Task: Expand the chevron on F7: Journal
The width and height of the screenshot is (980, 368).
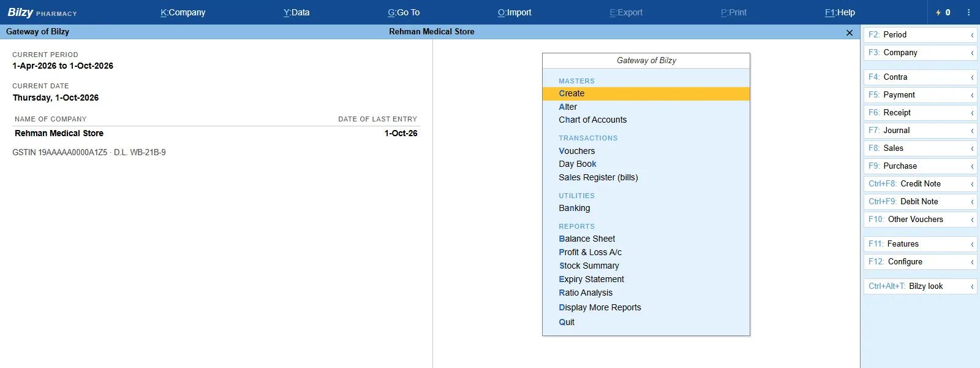Action: pyautogui.click(x=972, y=131)
